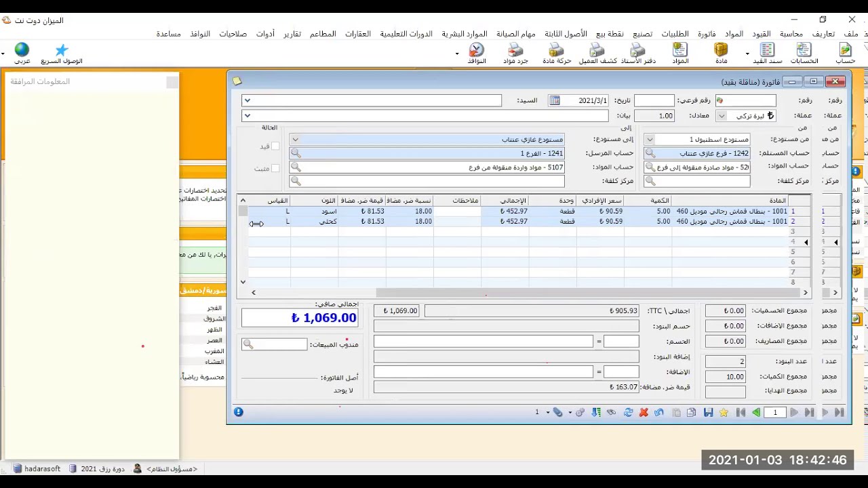Go to the first invoice record
Screen dimensions: 868x488
click(x=741, y=412)
